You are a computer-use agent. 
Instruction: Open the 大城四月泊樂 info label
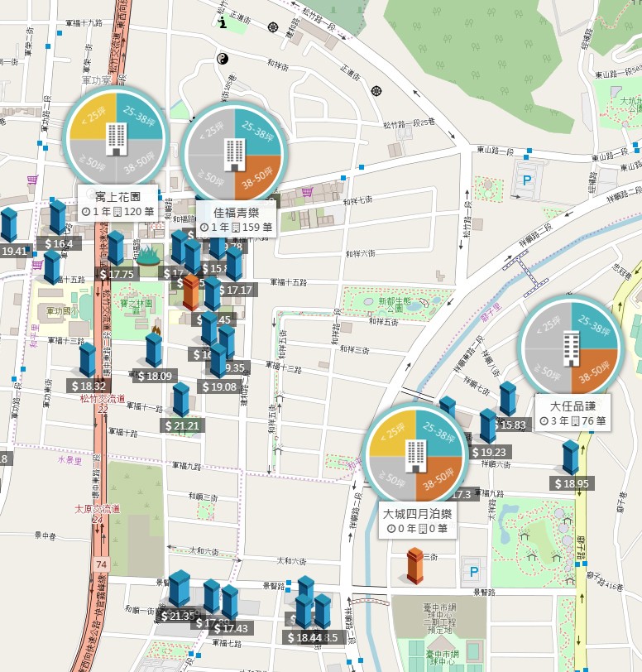[x=418, y=521]
